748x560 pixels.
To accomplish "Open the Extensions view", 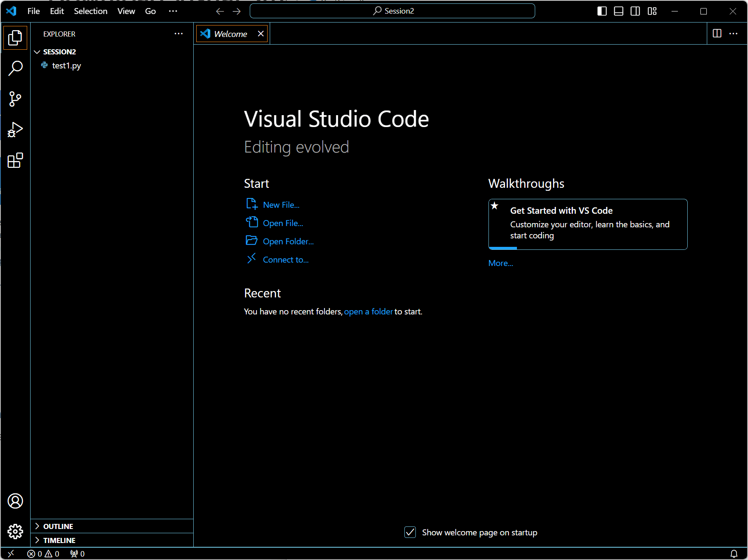I will [x=15, y=160].
